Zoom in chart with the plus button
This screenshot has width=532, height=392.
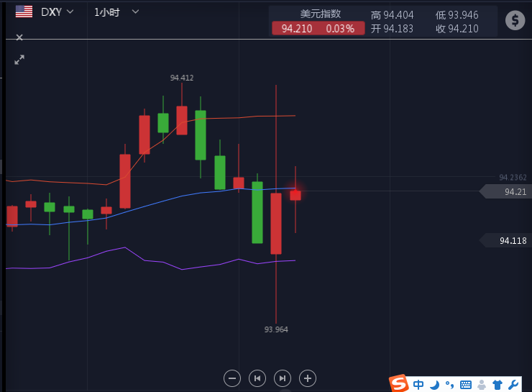tap(308, 378)
